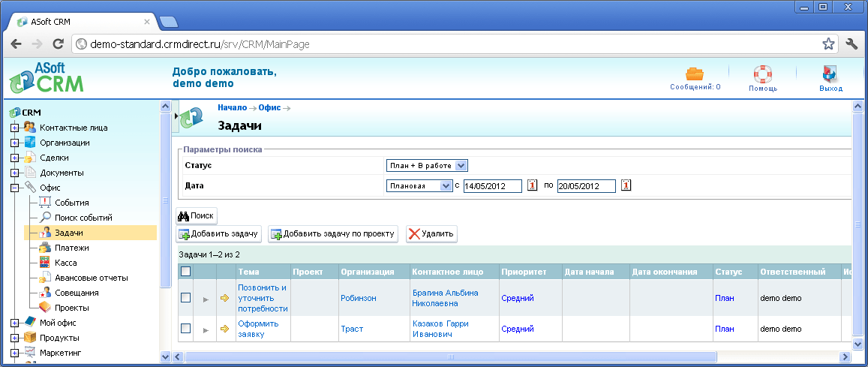The image size is (868, 367).
Task: Open the Статус dropdown План + В работе
Action: (x=427, y=166)
